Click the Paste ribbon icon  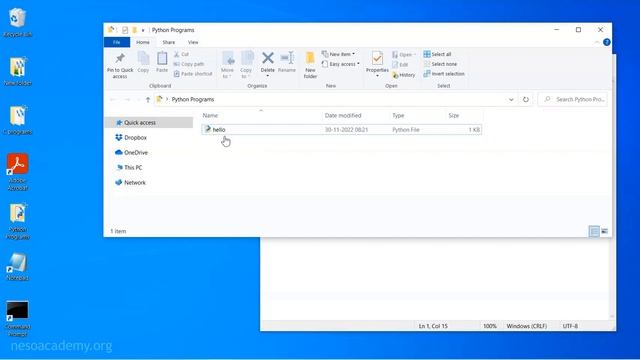(162, 58)
